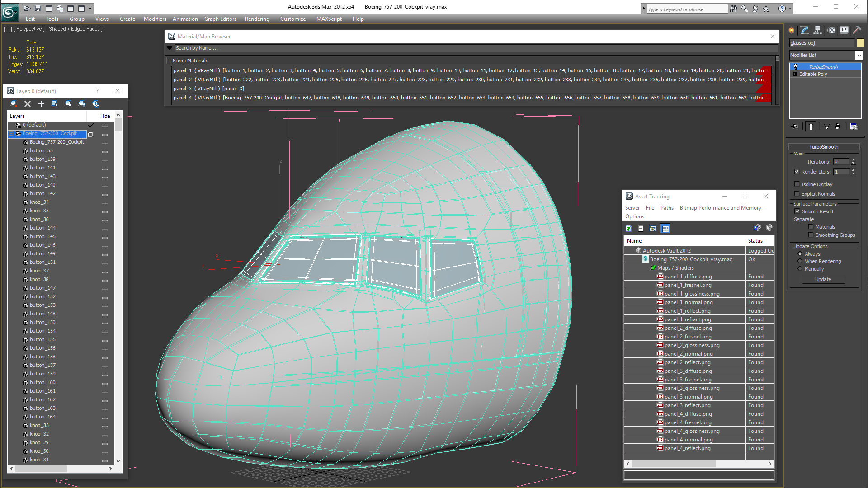The width and height of the screenshot is (868, 488).
Task: Open the Hierarchy command panel tab
Action: (x=818, y=30)
